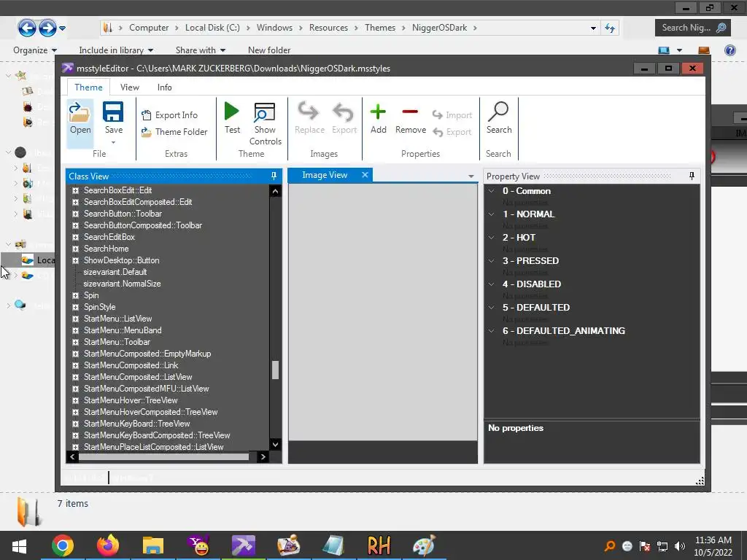The width and height of the screenshot is (747, 560).
Task: Select SpinStyle in Class View
Action: coord(99,307)
